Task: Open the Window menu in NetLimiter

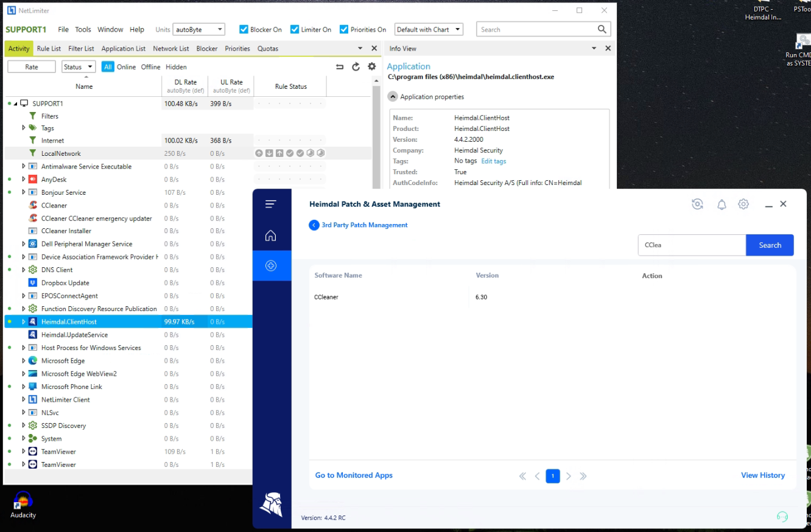Action: tap(110, 29)
